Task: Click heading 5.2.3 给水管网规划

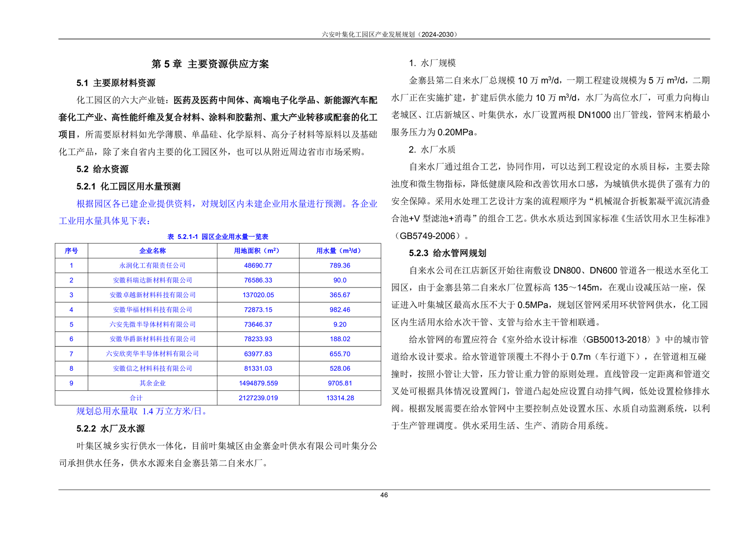Action: 448,253
